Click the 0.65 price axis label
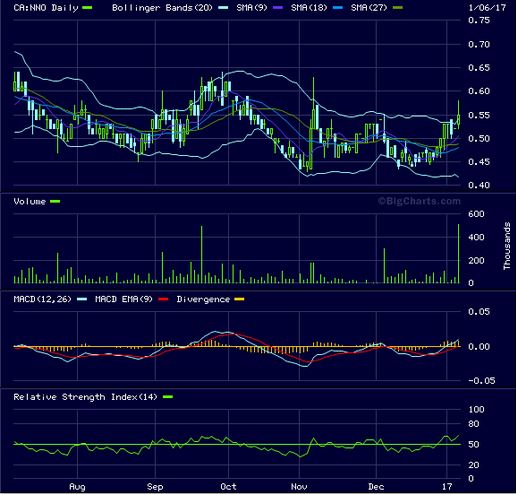This screenshot has height=494, width=516. click(x=479, y=68)
